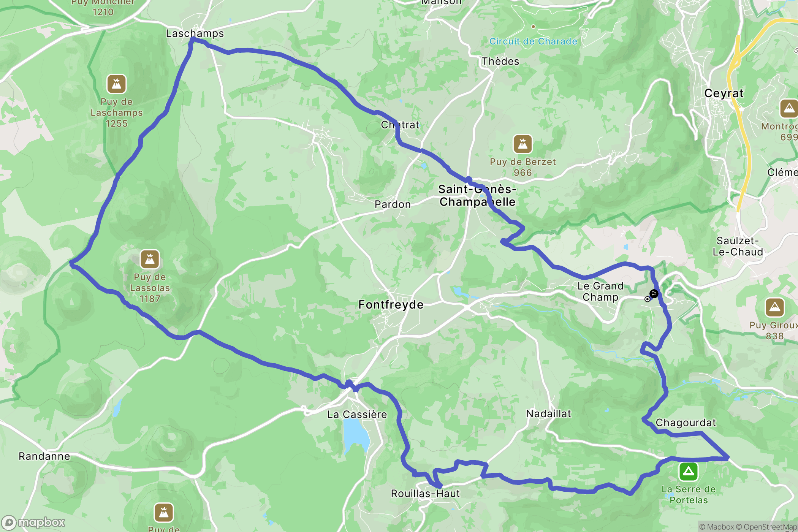This screenshot has height=532, width=798.
Task: Open the Mapbox logo link
Action: (33, 522)
